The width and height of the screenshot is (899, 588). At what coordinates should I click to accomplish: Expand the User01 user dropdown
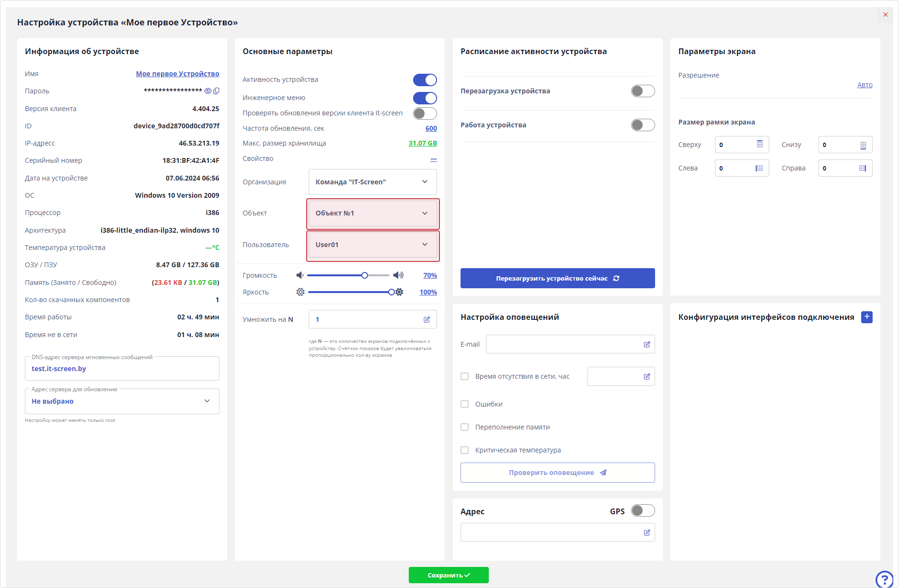coord(372,245)
